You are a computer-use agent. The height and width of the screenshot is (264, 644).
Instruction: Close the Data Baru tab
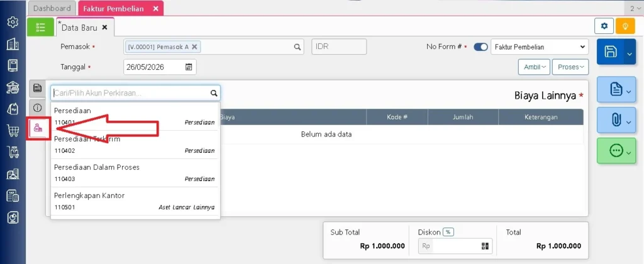pyautogui.click(x=104, y=28)
